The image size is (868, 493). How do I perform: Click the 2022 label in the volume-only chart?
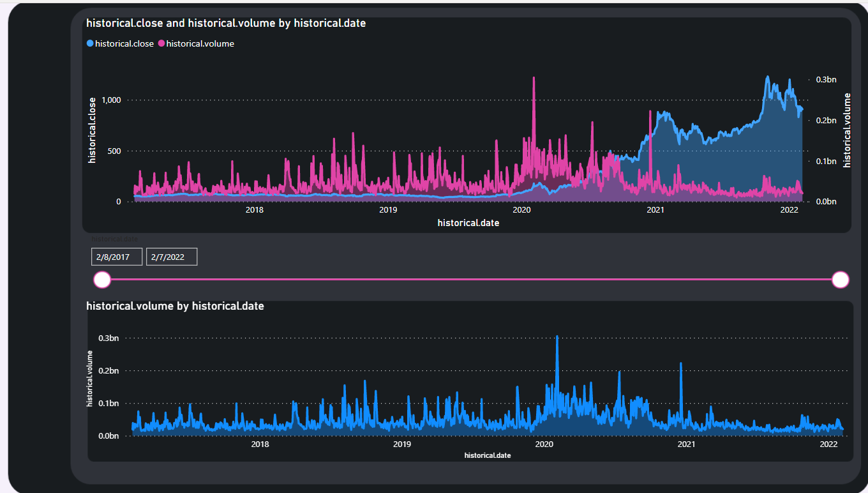coord(828,444)
